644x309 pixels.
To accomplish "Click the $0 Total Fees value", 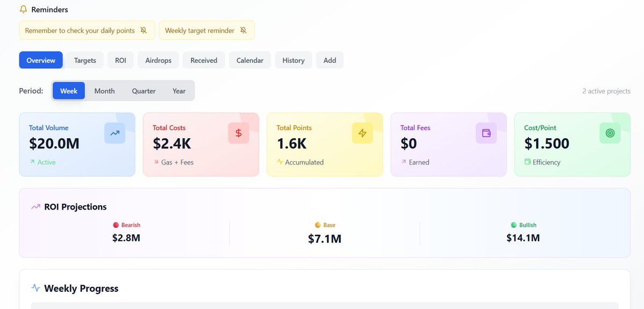I will tap(408, 143).
